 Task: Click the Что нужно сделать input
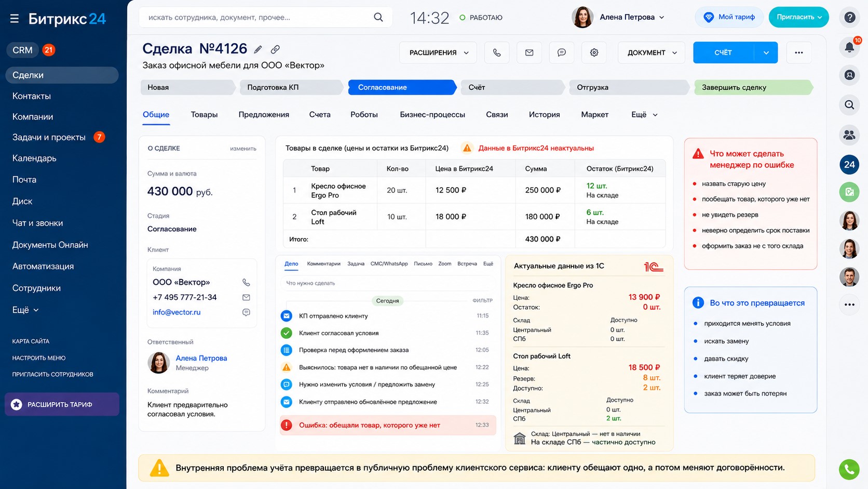click(x=387, y=283)
